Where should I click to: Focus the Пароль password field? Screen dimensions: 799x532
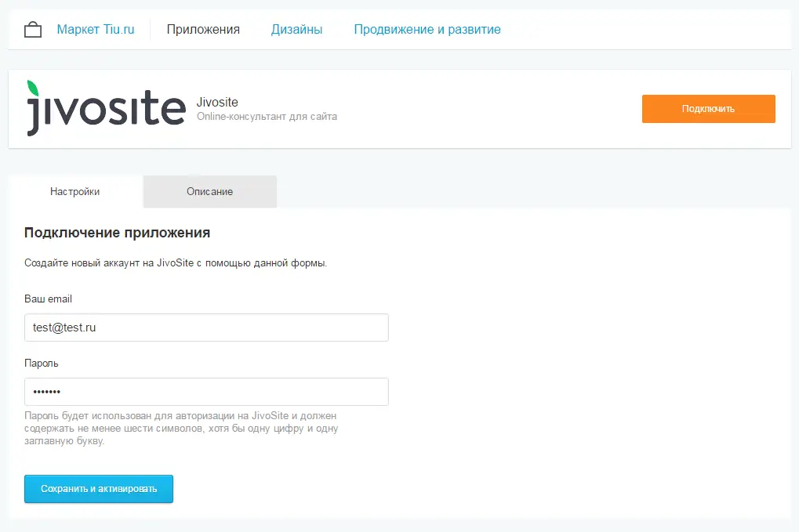(x=206, y=392)
